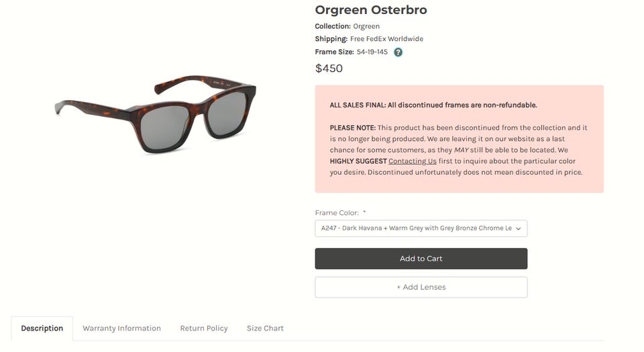The image size is (644, 352).
Task: Follow the Contacting Us link
Action: (412, 161)
